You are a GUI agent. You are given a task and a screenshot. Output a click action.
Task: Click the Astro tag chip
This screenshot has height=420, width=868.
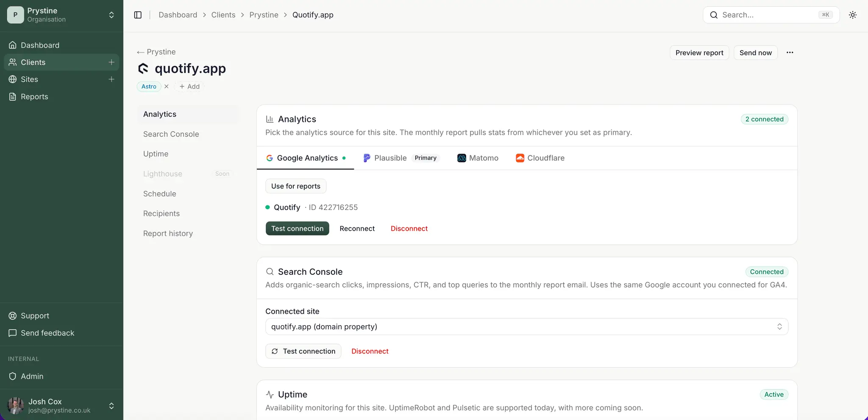(x=149, y=86)
